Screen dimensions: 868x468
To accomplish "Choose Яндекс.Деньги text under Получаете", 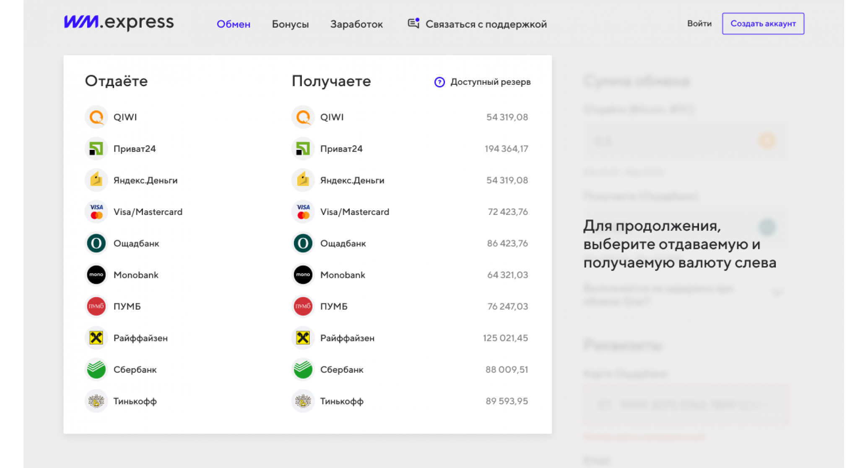I will pyautogui.click(x=352, y=180).
